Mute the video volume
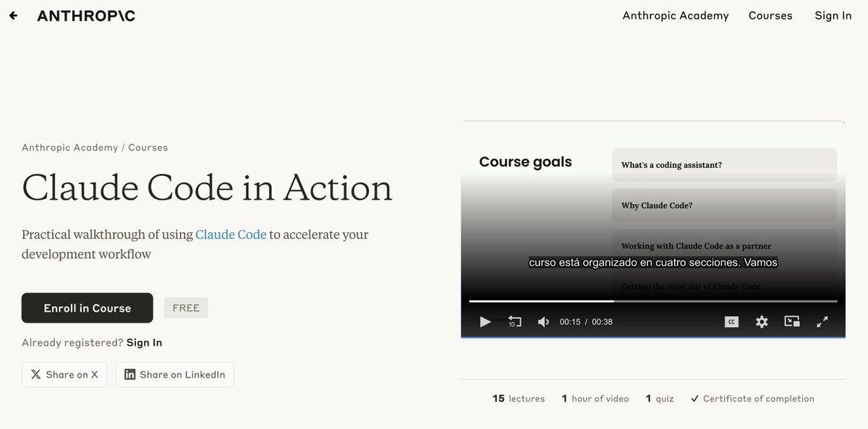 [x=543, y=321]
